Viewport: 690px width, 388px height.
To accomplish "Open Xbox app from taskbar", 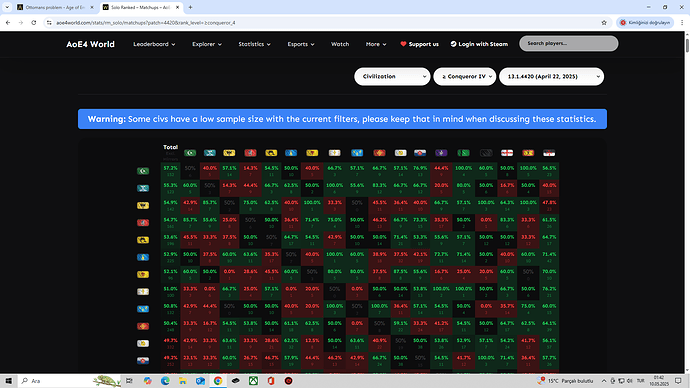I will coord(253,381).
